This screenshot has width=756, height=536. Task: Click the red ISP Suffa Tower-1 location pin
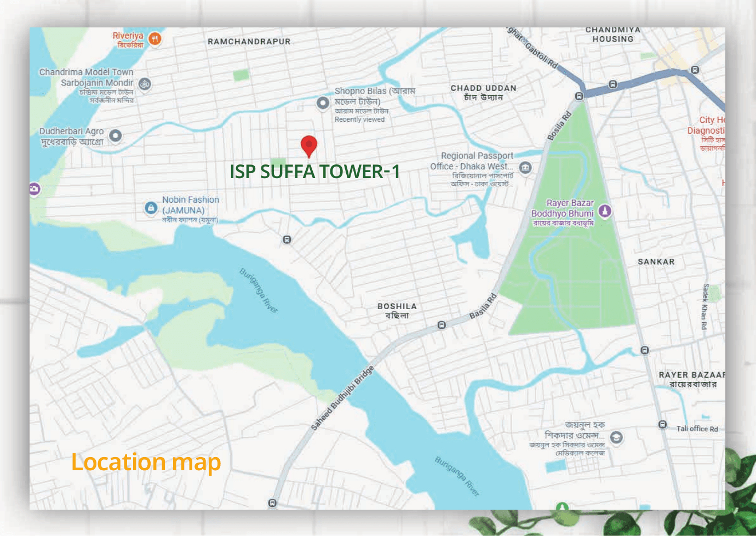tap(309, 147)
